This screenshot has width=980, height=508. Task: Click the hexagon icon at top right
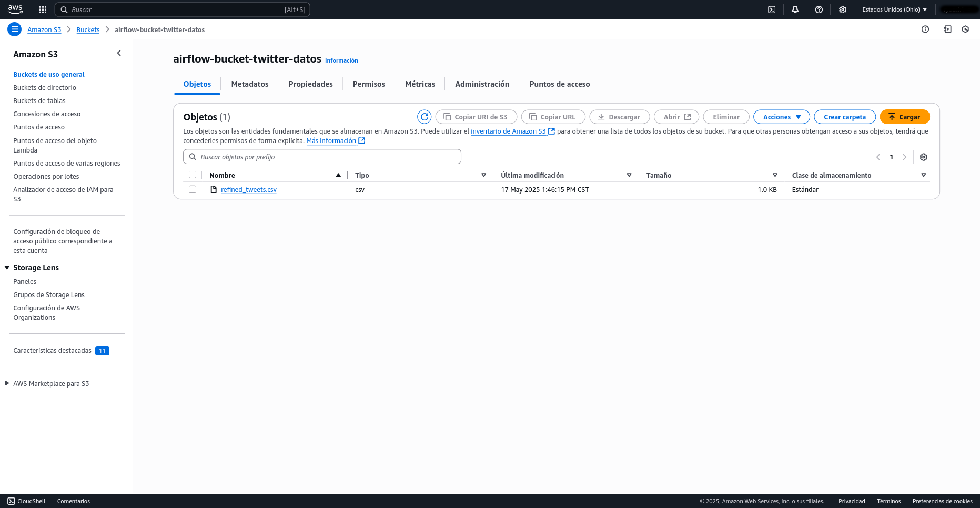965,29
